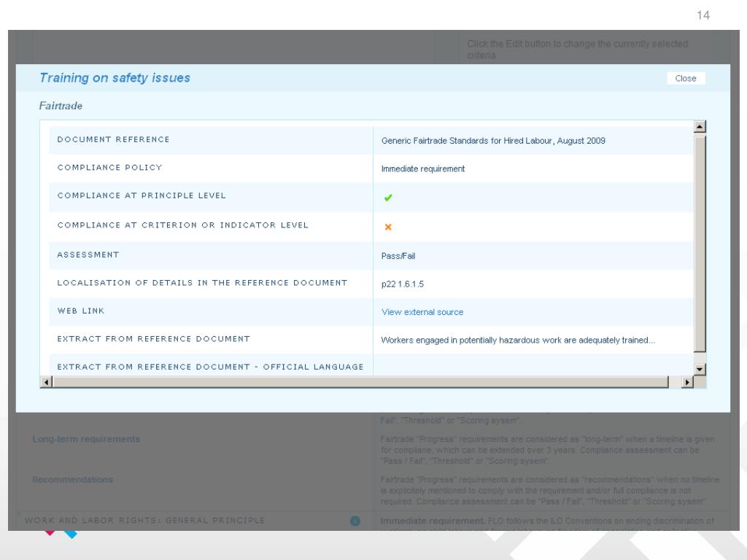The image size is (747, 560).
Task: Select Compliance at Criterion or Indicator Level label
Action: point(183,225)
